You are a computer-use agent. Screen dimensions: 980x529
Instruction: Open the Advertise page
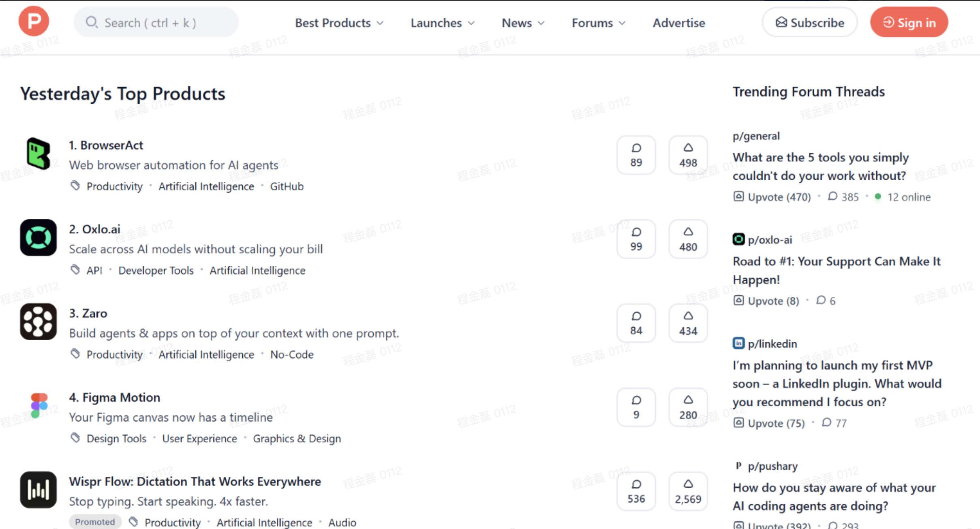(x=679, y=23)
